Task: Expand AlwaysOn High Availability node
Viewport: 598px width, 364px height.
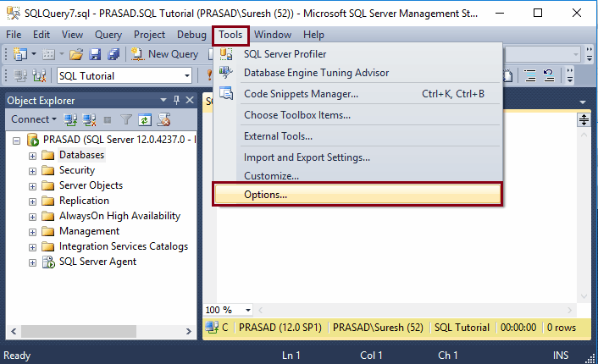Action: tap(32, 217)
